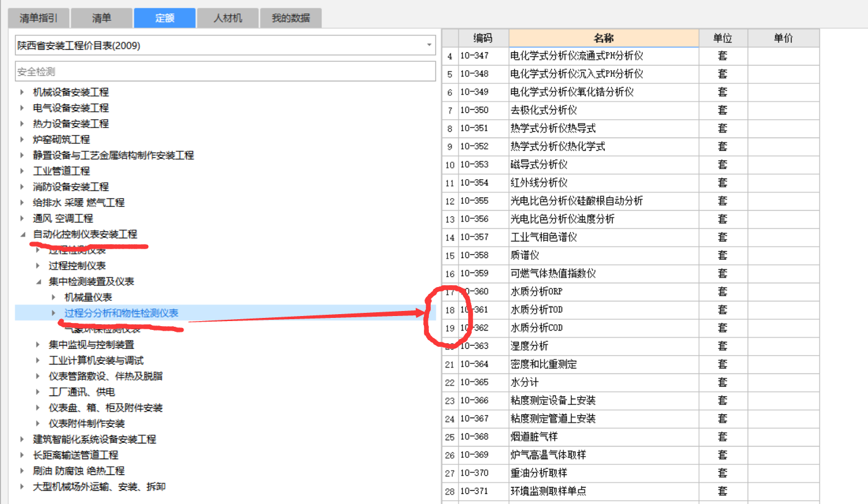
Task: Select the 粘度测定设备上安装 row
Action: click(631, 401)
